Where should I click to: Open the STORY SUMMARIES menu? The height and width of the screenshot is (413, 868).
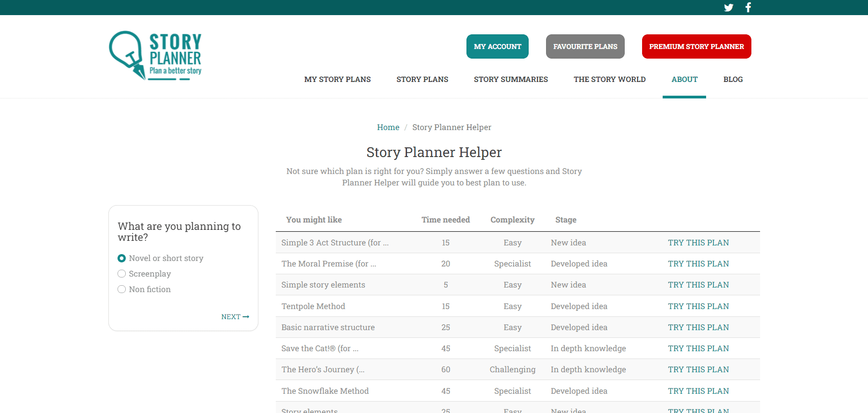(x=510, y=79)
